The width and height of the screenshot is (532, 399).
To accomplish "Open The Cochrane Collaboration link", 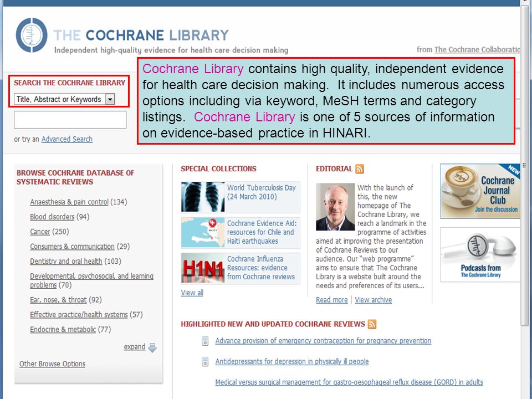I will [477, 49].
